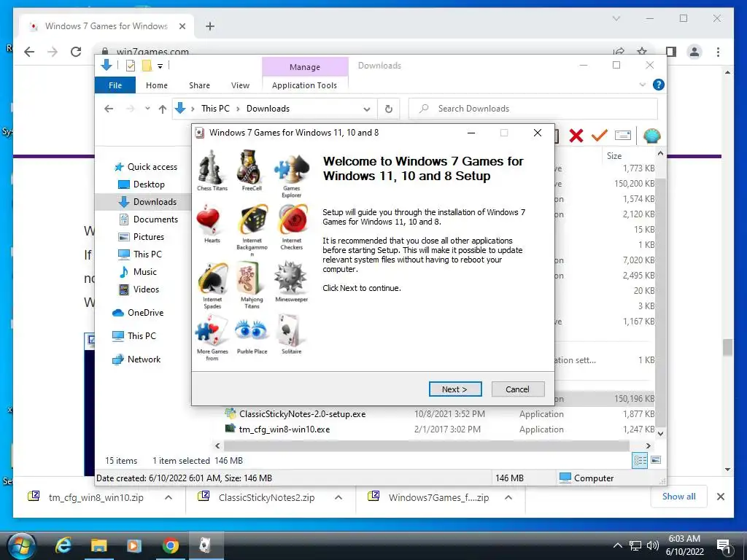
Task: Open tm_cfg_win8_win10.zip download options arrow
Action: coord(169,497)
